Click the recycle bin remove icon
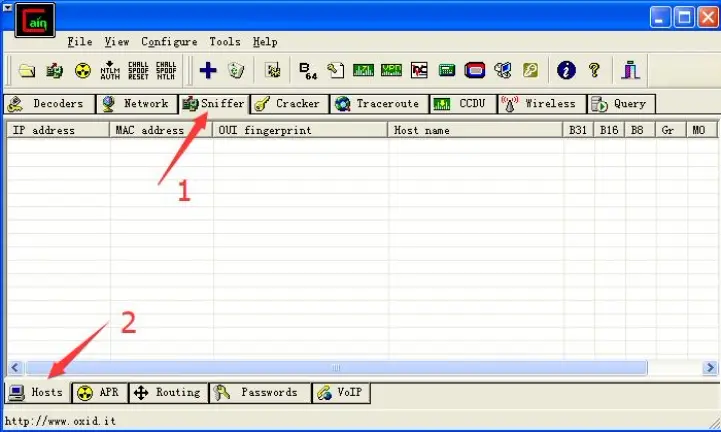 [236, 71]
